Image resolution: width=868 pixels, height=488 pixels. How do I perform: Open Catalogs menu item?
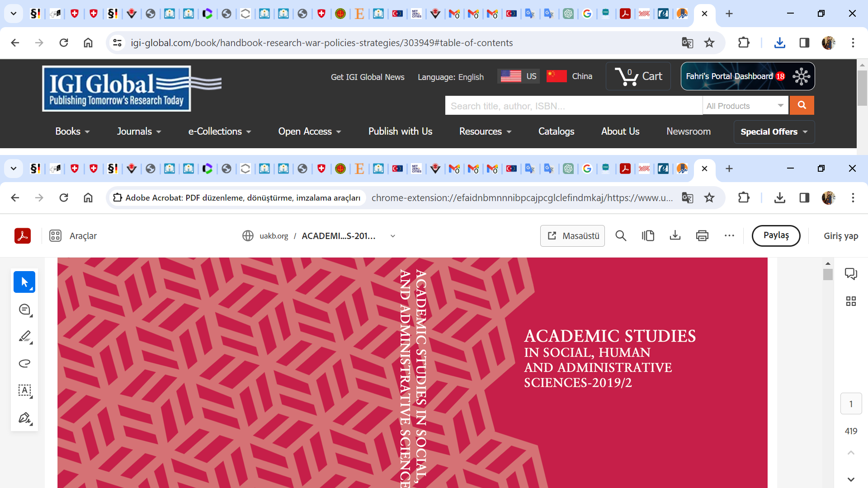click(x=556, y=131)
